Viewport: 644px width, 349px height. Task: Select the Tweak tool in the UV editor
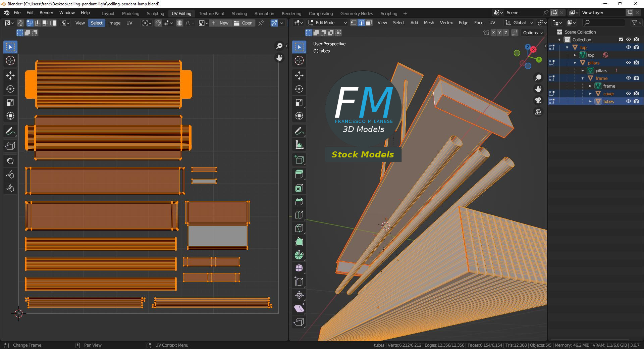(x=10, y=47)
